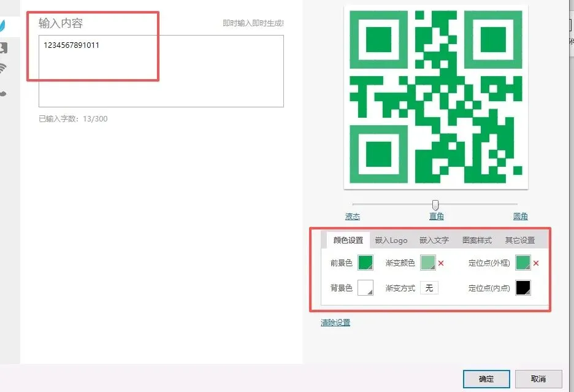Cancel with the 取消 button
The width and height of the screenshot is (574, 392).
click(x=538, y=379)
